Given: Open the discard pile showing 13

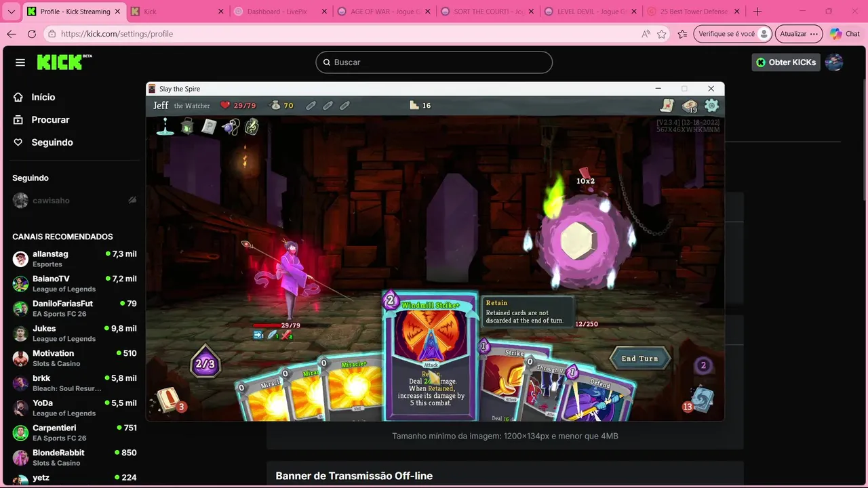Looking at the screenshot, I should click(700, 400).
